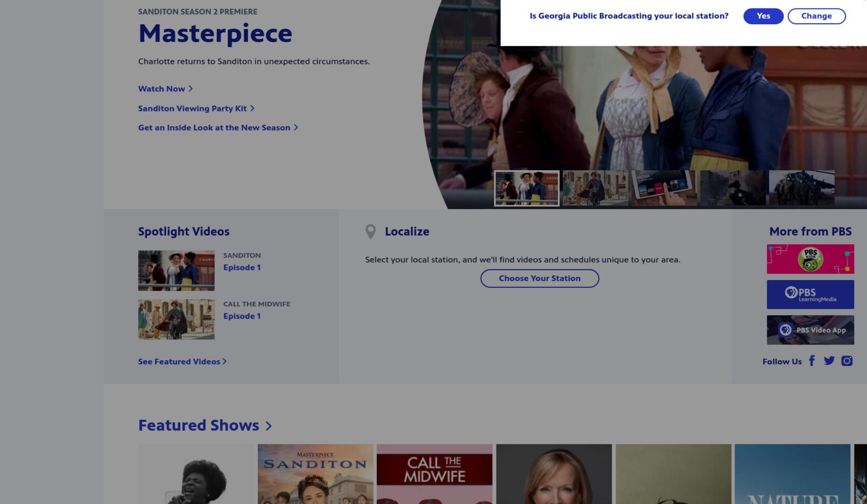Open PBS Facebook page icon
Image resolution: width=867 pixels, height=504 pixels.
point(812,361)
